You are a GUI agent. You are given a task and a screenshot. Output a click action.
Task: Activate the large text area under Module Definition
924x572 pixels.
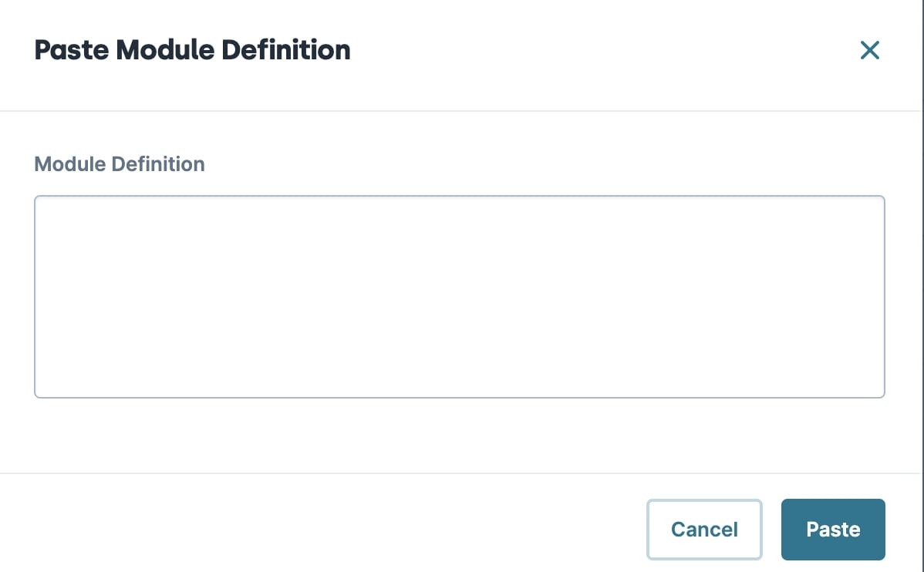[x=459, y=296]
